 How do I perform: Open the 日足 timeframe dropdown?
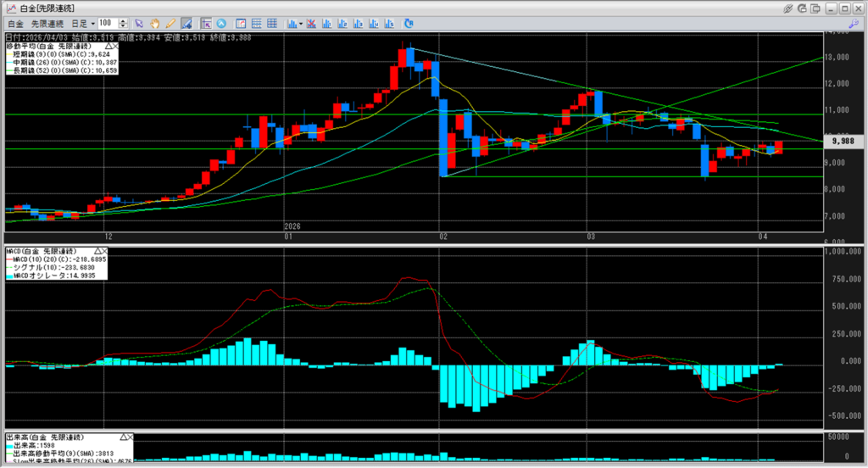[x=81, y=23]
